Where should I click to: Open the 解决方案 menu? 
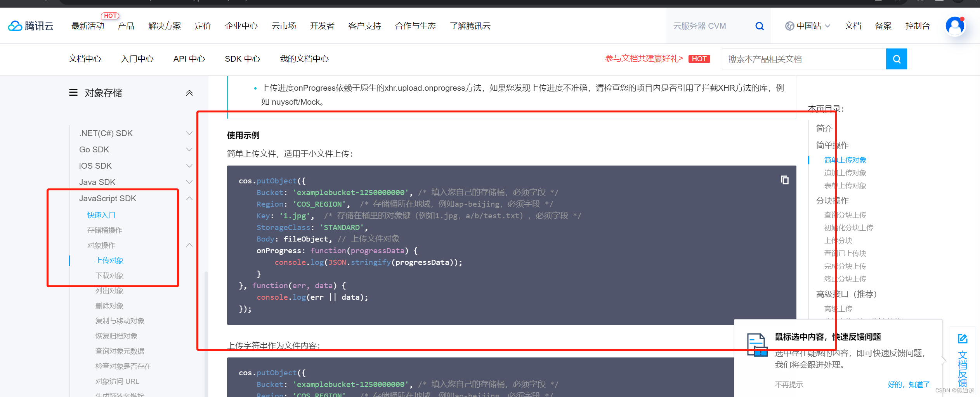(164, 26)
